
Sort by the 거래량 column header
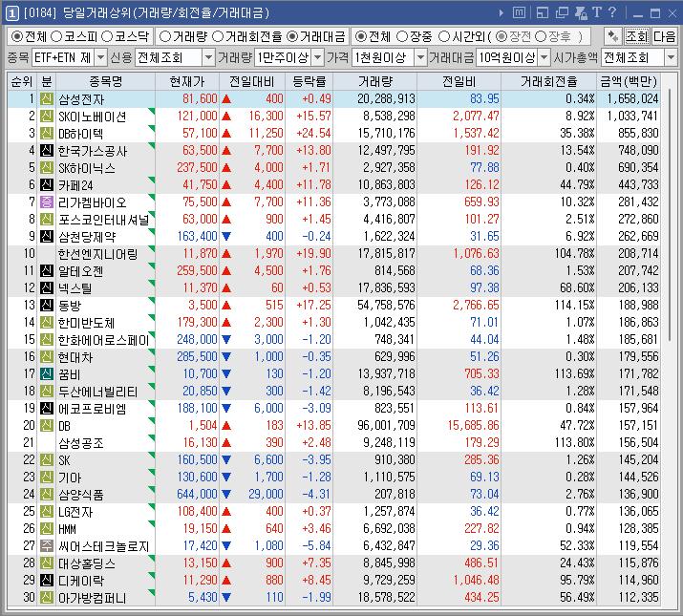[375, 81]
